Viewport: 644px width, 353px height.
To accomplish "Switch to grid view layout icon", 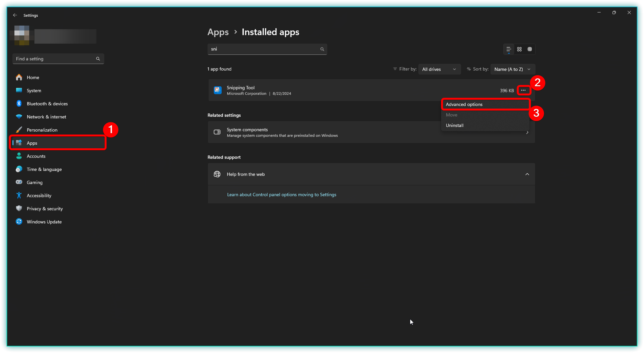I will [x=519, y=49].
